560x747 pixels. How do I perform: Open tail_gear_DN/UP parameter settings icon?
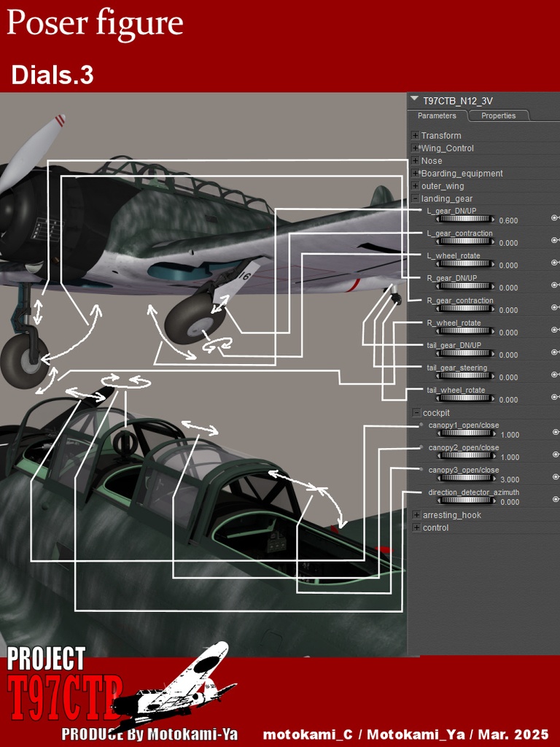[555, 352]
